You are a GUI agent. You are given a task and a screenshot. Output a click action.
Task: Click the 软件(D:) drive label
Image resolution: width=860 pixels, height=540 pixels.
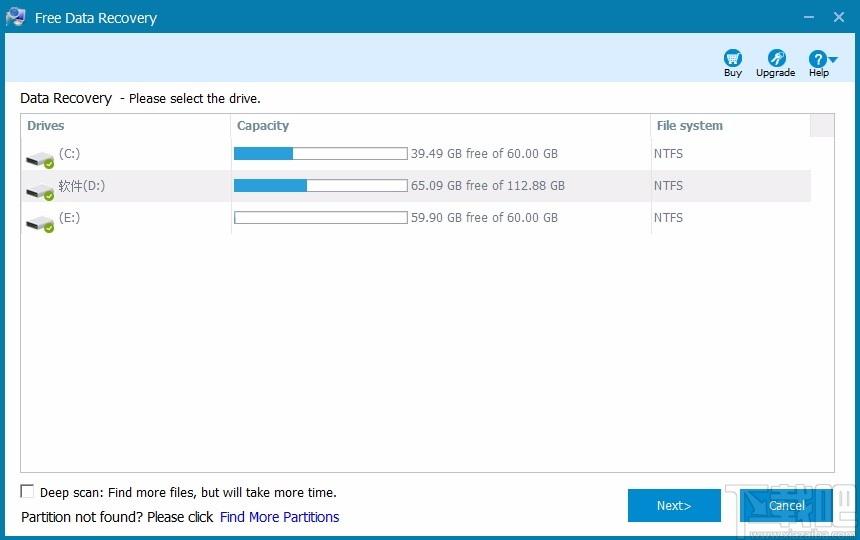82,186
